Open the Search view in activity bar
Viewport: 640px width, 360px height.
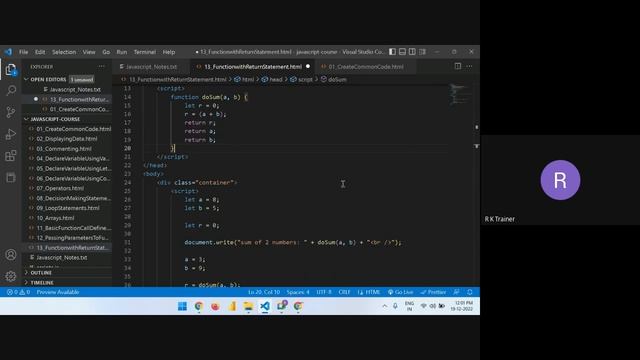pos(11,91)
